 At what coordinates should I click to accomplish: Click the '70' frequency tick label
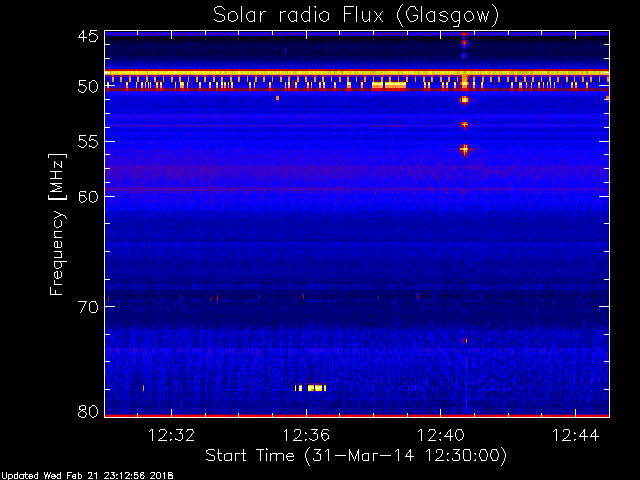[88, 307]
